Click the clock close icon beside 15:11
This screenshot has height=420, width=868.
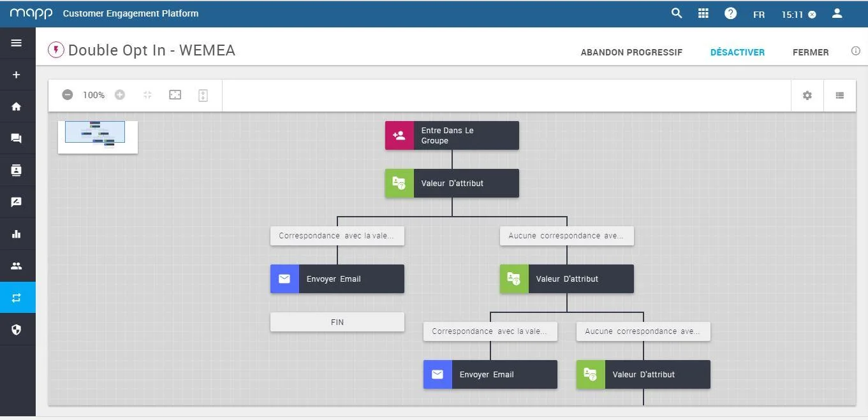(812, 15)
